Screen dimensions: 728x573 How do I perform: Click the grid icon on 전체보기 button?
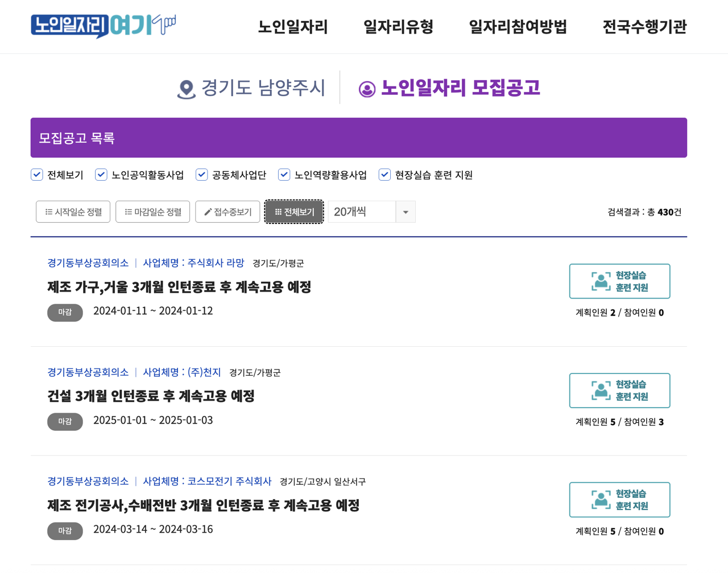(278, 211)
